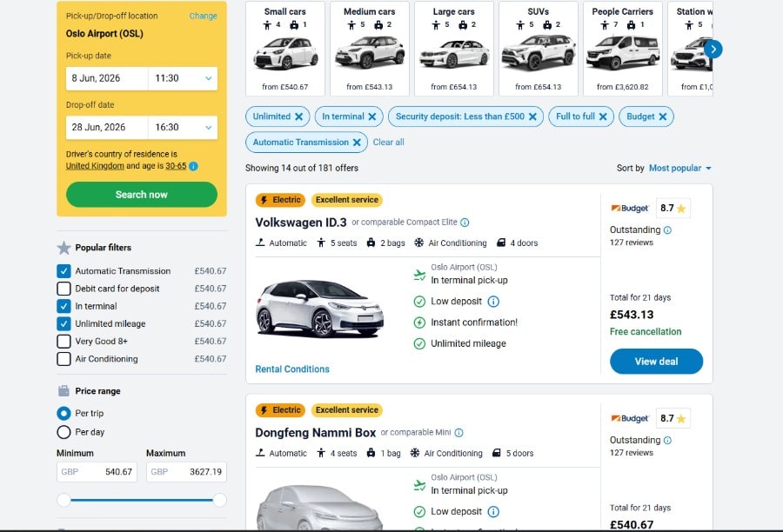Remove the Security deposit filter chip
This screenshot has height=532, width=783.
point(532,116)
